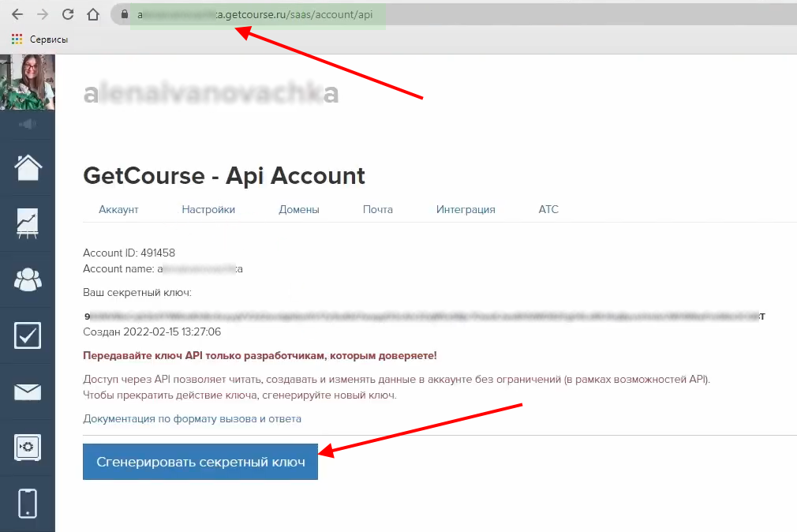Viewport: 797px width, 532px height.
Task: Open the checkmark tasks sidebar icon
Action: [x=28, y=335]
